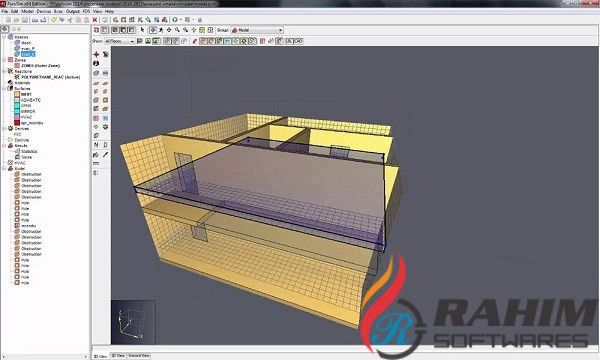Viewport: 600px width, 360px height.
Task: Save the model with the disk icon
Action: click(25, 20)
